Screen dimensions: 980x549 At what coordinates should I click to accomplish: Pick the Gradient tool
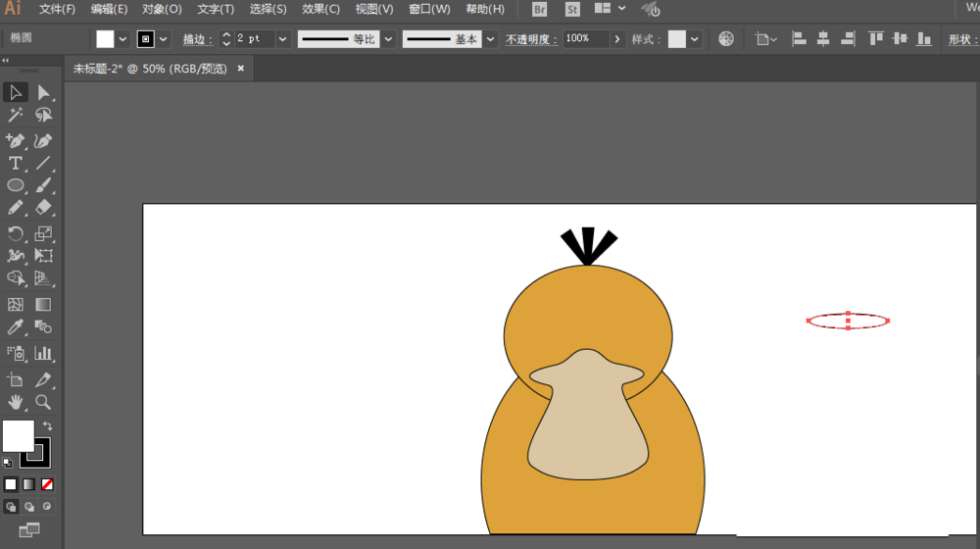point(43,305)
